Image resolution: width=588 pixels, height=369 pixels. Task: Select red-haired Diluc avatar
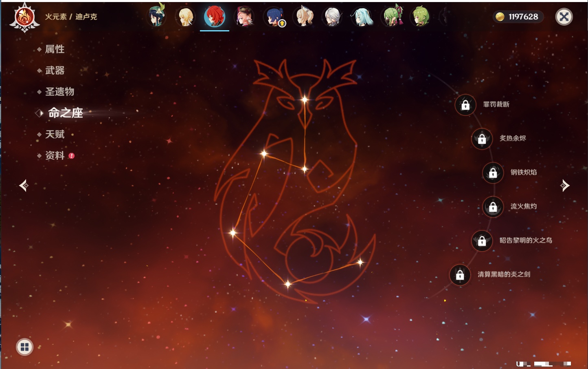215,17
